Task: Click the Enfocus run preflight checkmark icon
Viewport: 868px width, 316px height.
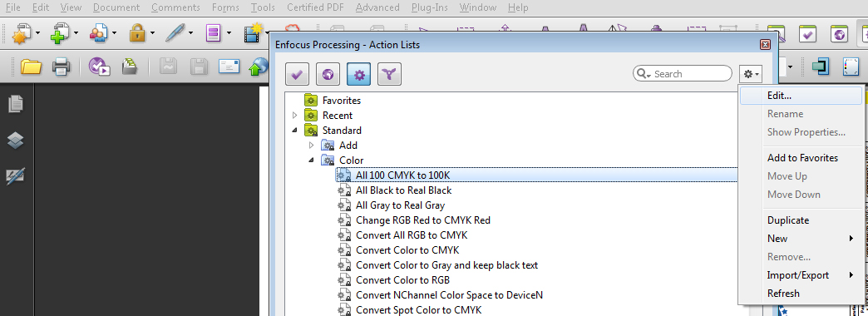Action: pyautogui.click(x=99, y=67)
